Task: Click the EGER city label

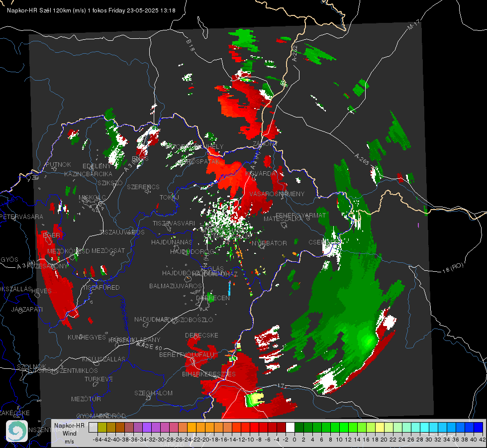Action: [51, 235]
